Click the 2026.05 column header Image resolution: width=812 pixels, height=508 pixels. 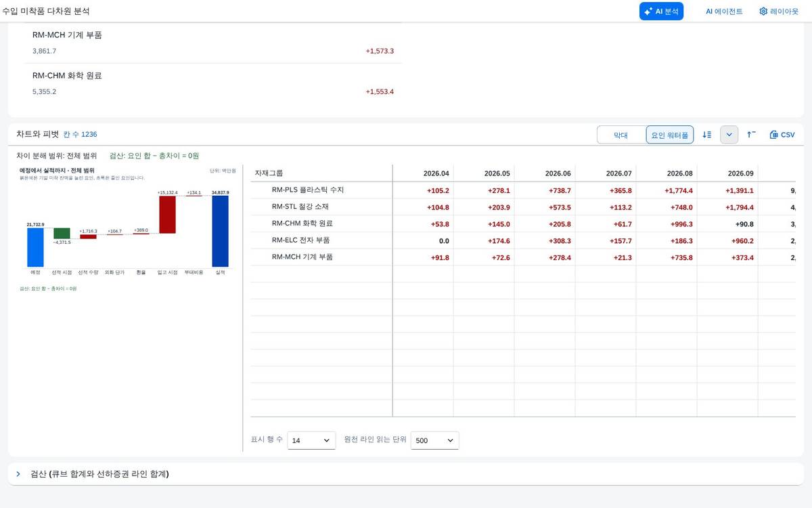pyautogui.click(x=484, y=173)
